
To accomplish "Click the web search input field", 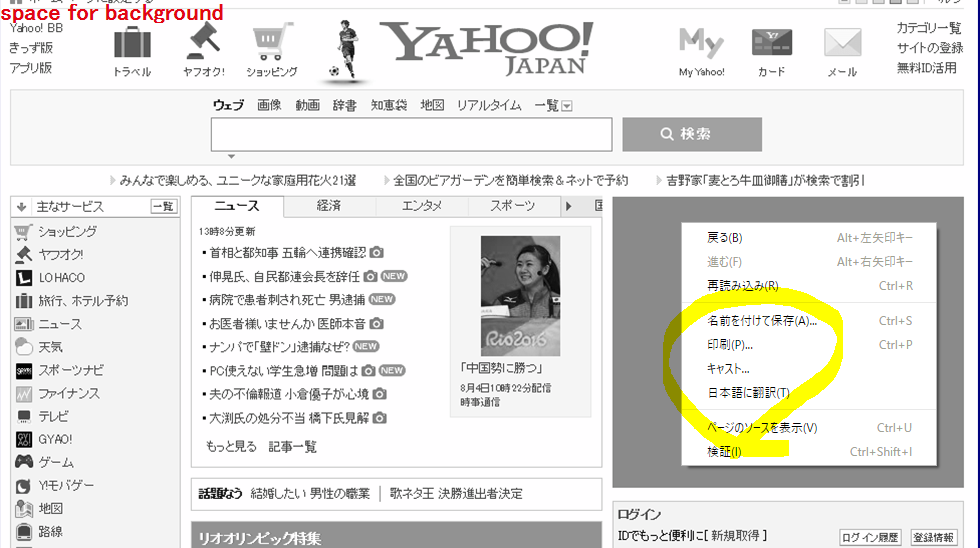I will (x=411, y=134).
